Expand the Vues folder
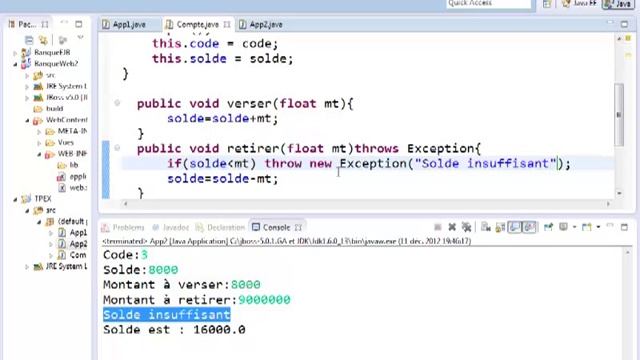Viewport: 640px width, 360px height. (39, 143)
